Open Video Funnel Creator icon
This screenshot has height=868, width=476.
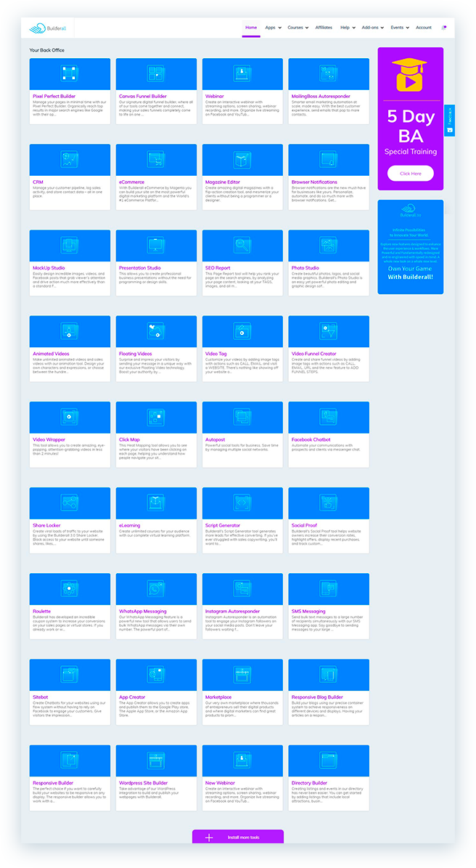point(329,330)
